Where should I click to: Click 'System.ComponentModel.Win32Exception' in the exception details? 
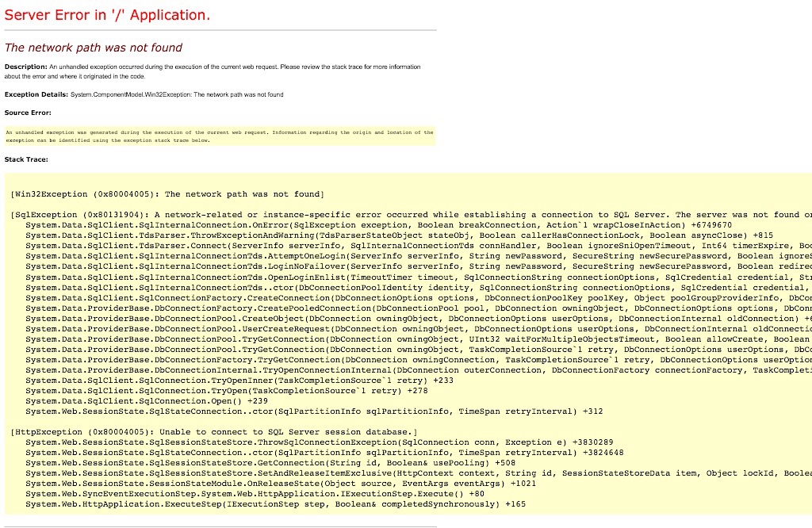coord(131,94)
